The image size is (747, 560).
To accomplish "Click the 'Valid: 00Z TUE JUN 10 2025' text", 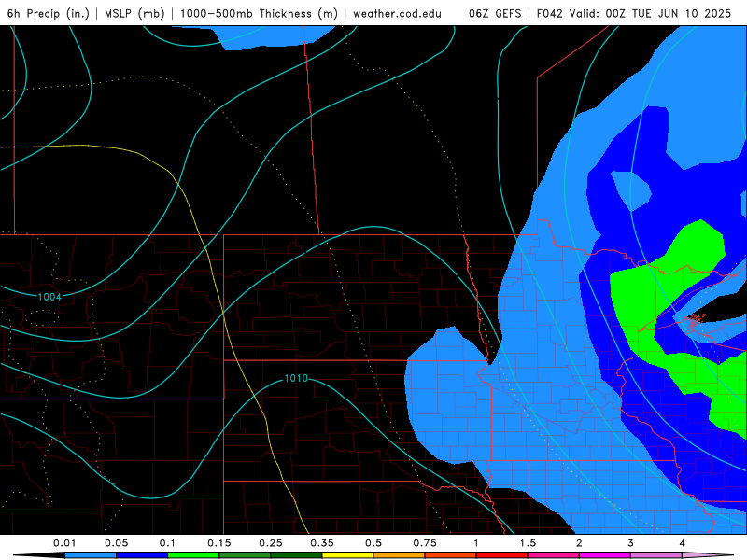I will [650, 13].
